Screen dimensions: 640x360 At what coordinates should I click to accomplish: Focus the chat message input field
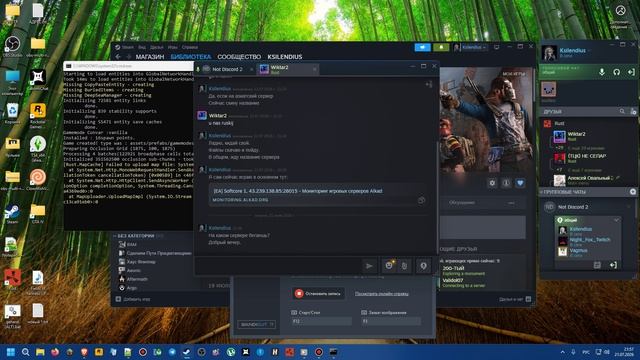(x=278, y=266)
